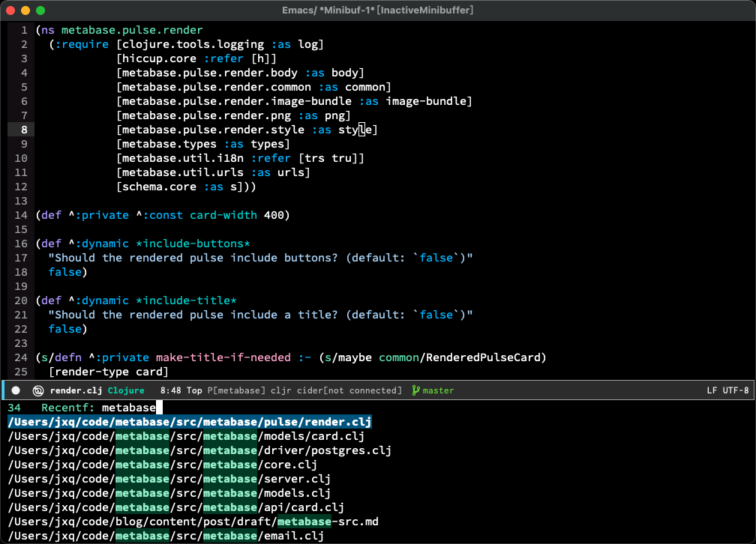This screenshot has height=544, width=756.
Task: Pick the server.clj candidate
Action: pyautogui.click(x=169, y=479)
